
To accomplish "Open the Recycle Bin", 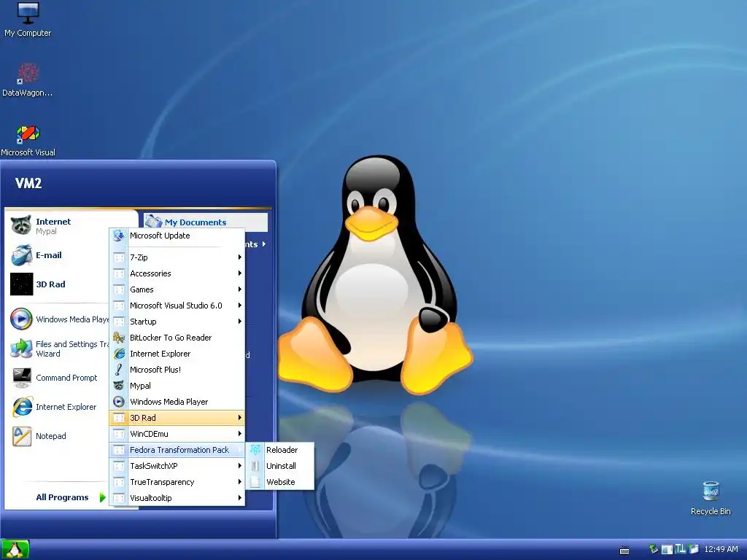I will [x=711, y=498].
